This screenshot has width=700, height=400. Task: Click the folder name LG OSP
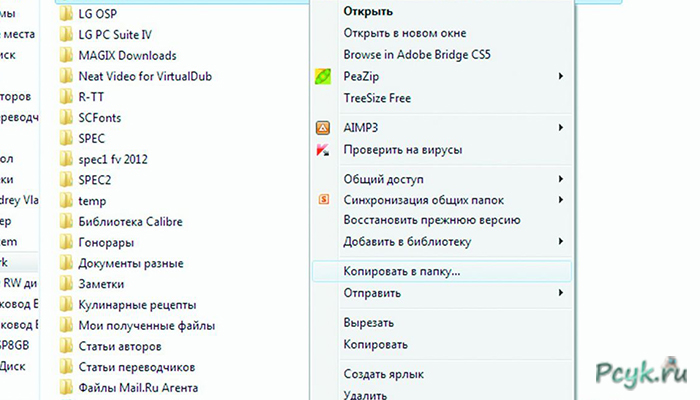click(x=98, y=14)
